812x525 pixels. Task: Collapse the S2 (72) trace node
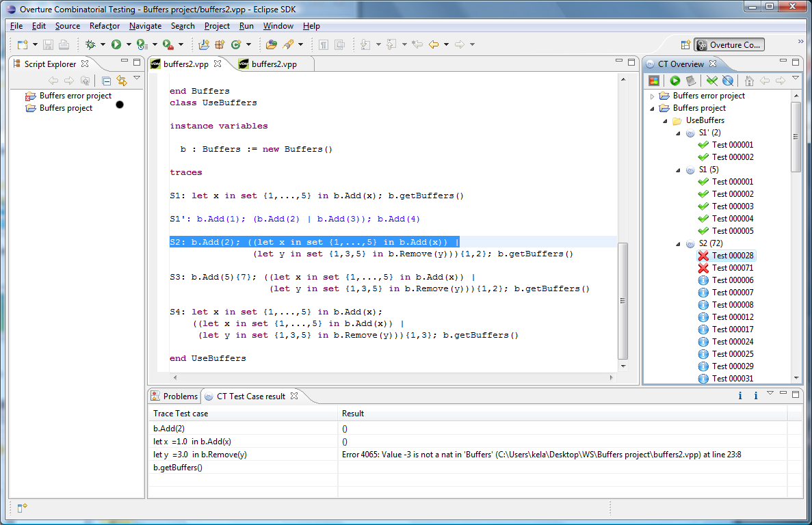pos(679,244)
